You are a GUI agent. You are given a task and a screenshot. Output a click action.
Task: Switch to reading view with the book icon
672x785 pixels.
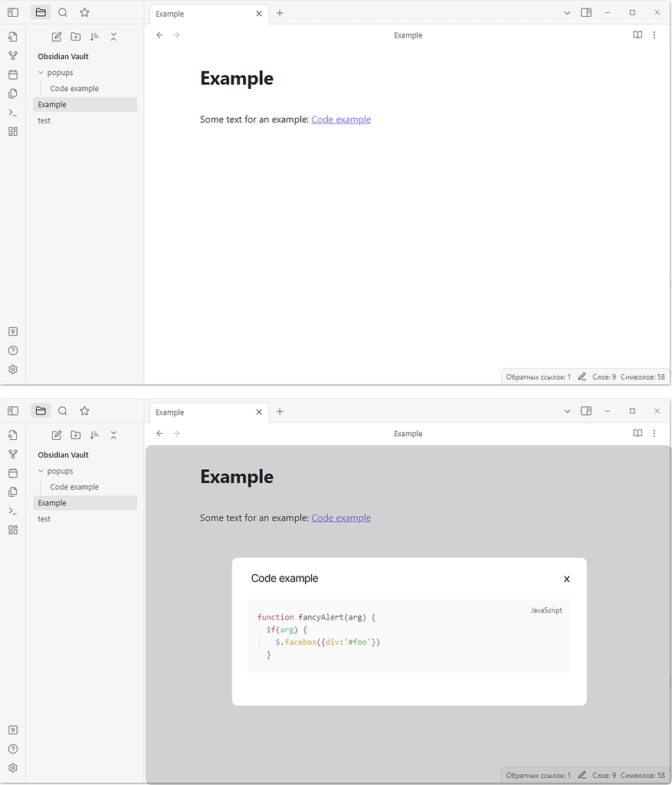[638, 34]
